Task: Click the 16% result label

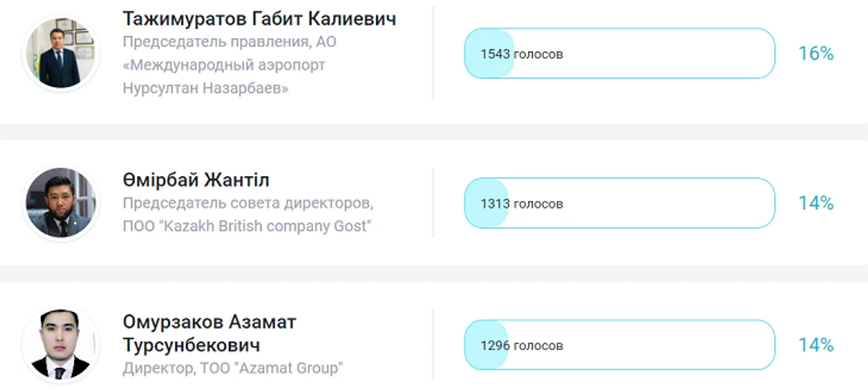Action: [816, 54]
